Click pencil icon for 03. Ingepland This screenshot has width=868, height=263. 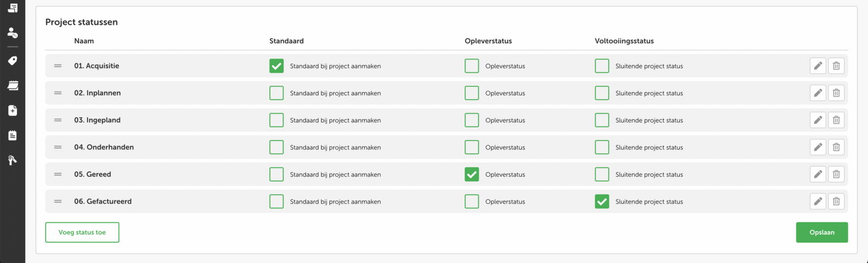pos(818,120)
